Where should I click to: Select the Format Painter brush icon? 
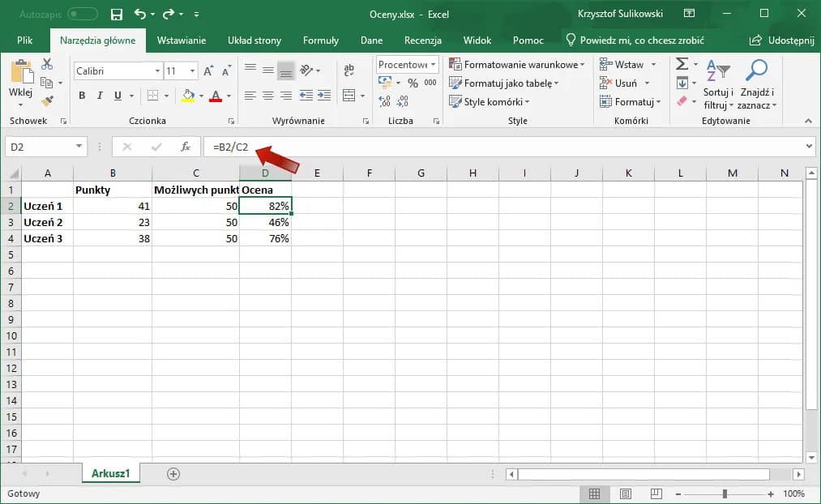[x=47, y=100]
